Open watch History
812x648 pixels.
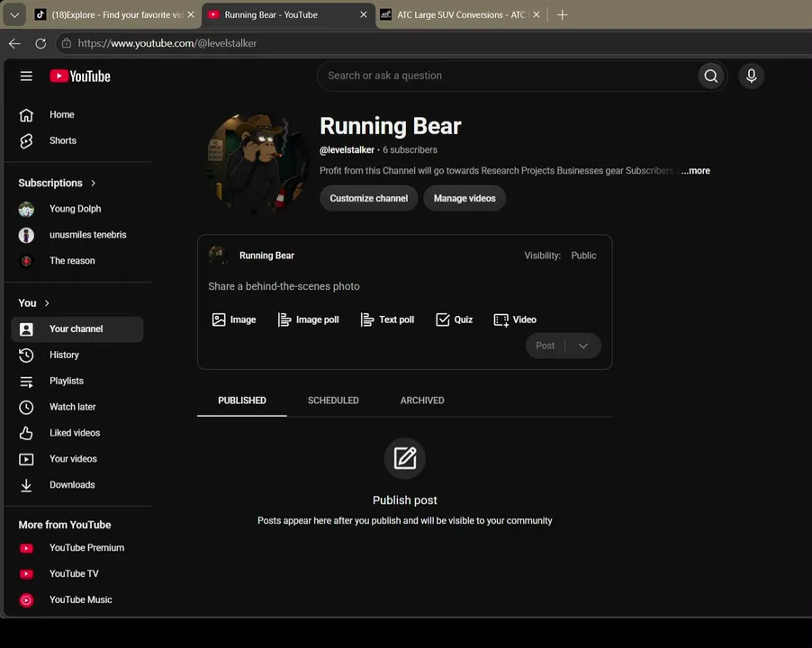77,355
